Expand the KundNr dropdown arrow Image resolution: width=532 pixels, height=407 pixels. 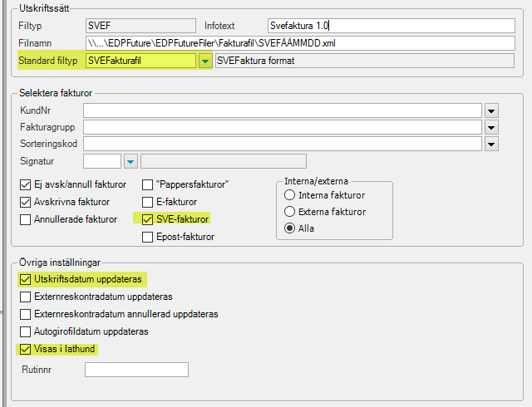(491, 111)
